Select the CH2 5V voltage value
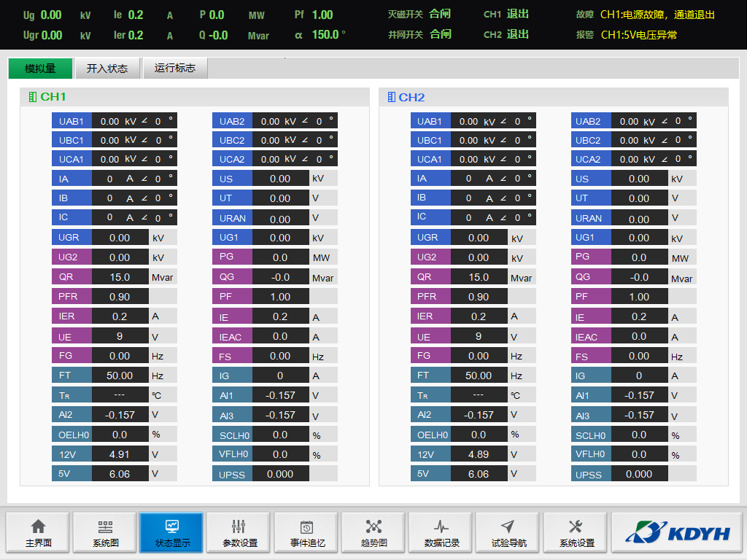 [x=479, y=473]
